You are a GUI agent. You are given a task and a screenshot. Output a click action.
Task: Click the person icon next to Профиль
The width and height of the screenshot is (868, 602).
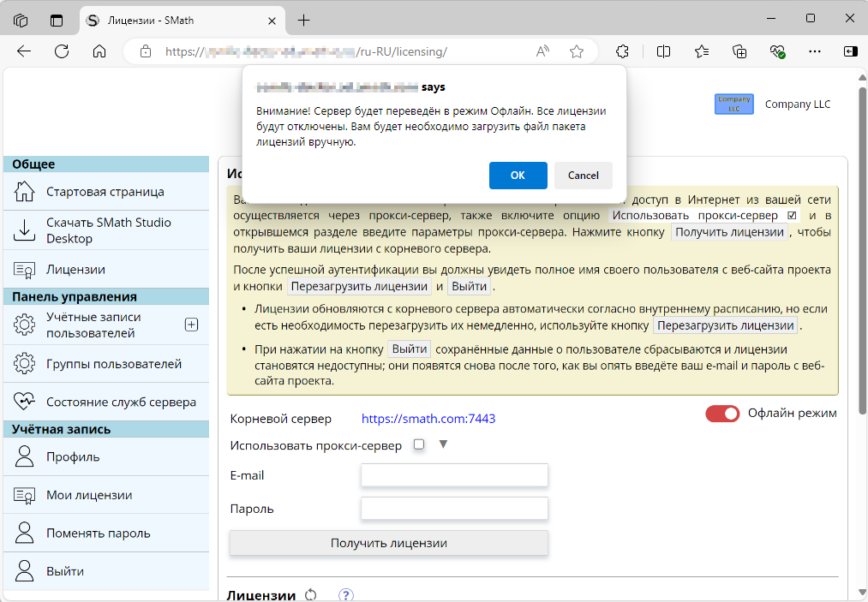click(x=24, y=456)
